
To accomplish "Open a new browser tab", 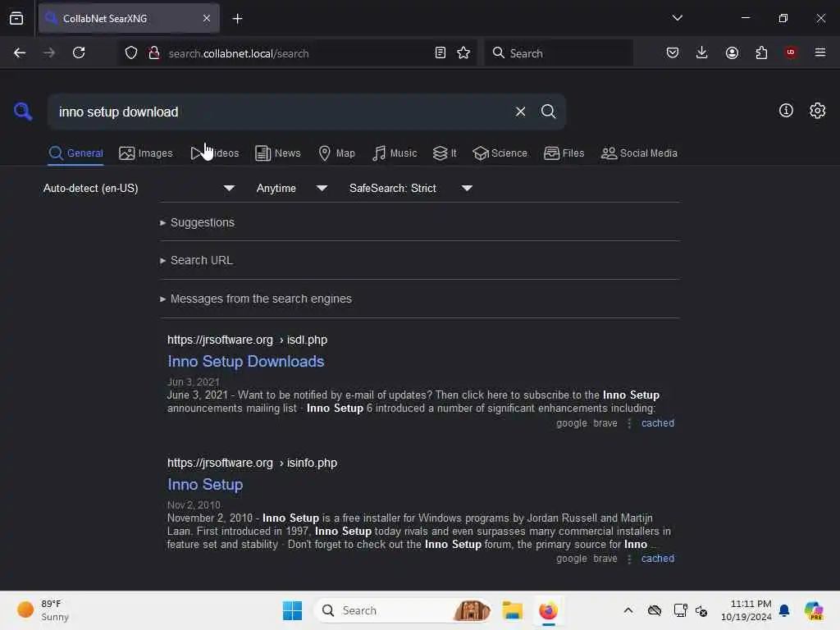I will 237,19.
